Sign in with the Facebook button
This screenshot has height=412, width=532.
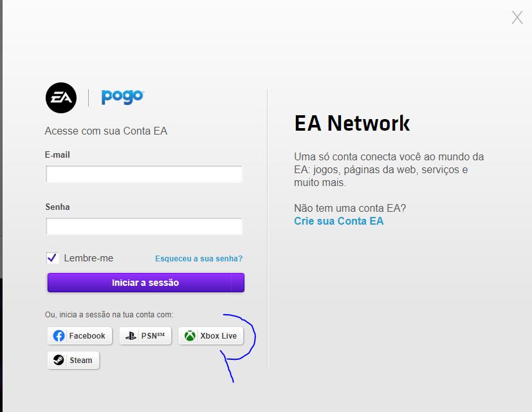[x=80, y=336]
